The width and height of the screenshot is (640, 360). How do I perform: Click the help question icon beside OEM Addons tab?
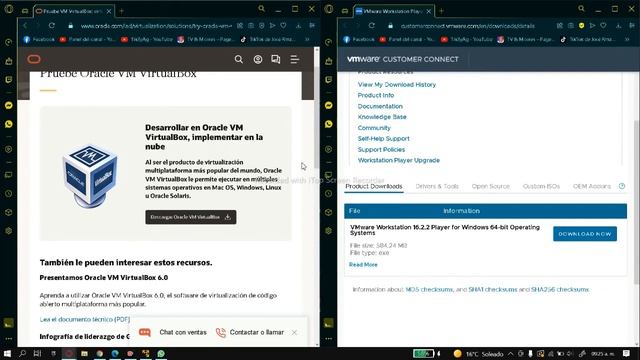[x=622, y=186]
